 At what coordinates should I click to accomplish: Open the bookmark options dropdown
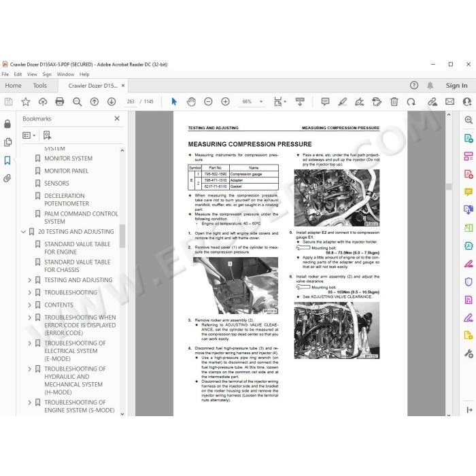point(29,135)
